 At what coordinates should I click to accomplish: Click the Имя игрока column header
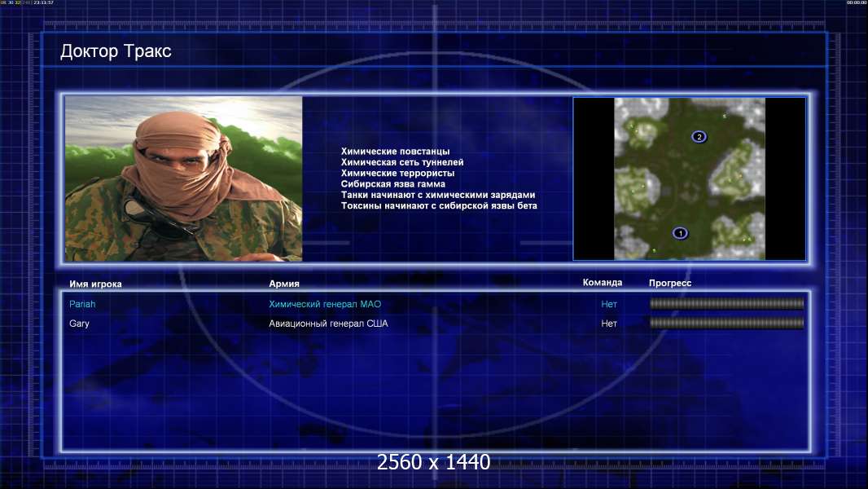(95, 284)
